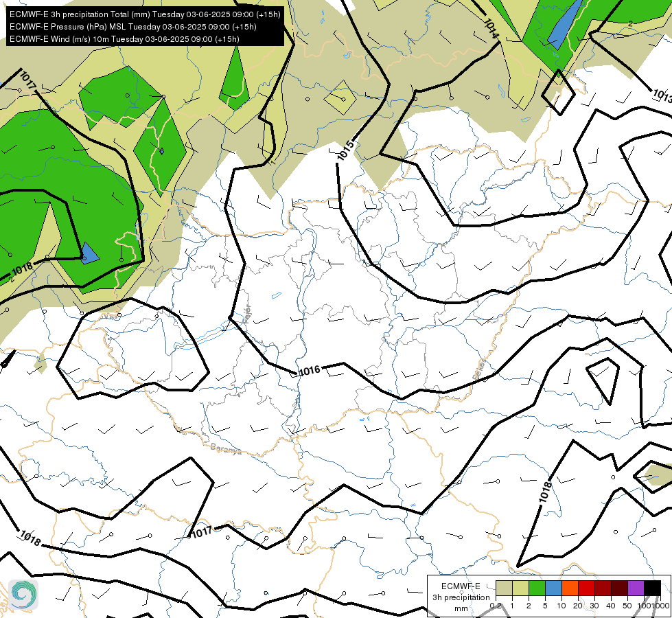The image size is (672, 618).
Task: Click the '20' legend scale value
Action: [x=578, y=606]
